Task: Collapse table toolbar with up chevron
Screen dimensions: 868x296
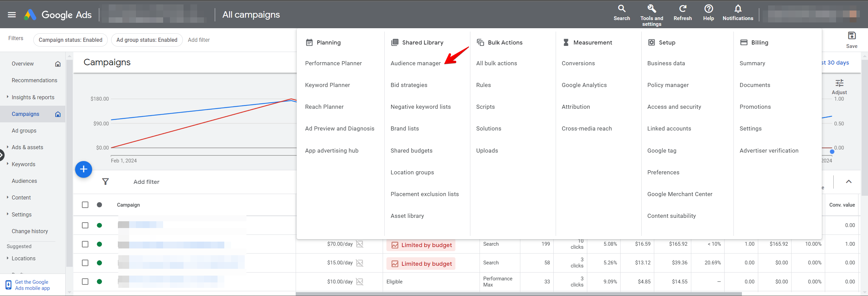Action: [x=849, y=181]
